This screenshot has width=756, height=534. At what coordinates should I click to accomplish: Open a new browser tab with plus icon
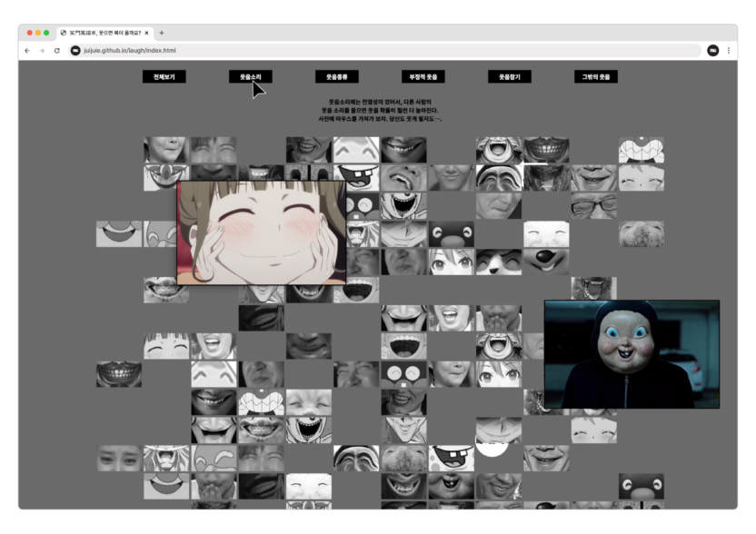[x=162, y=33]
